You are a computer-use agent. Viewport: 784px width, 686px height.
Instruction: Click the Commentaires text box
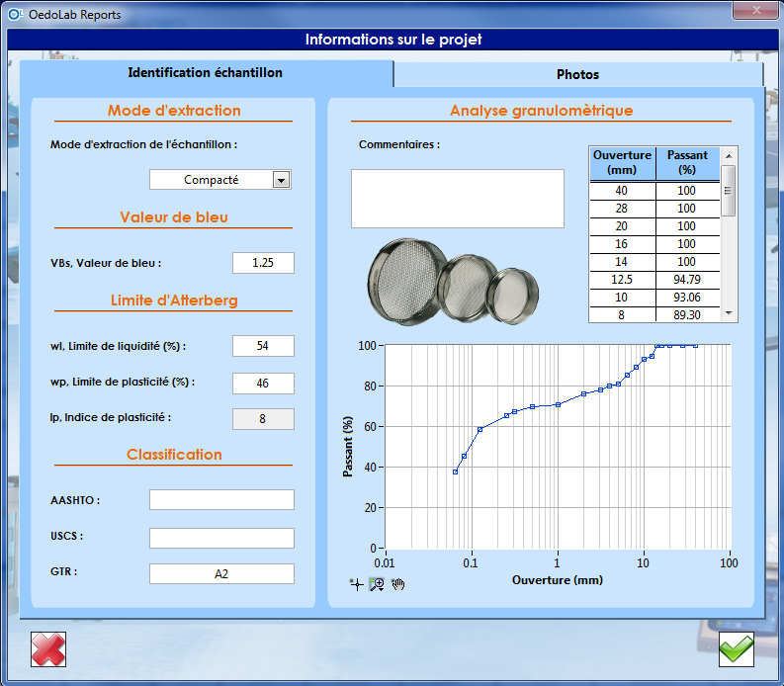tap(457, 198)
